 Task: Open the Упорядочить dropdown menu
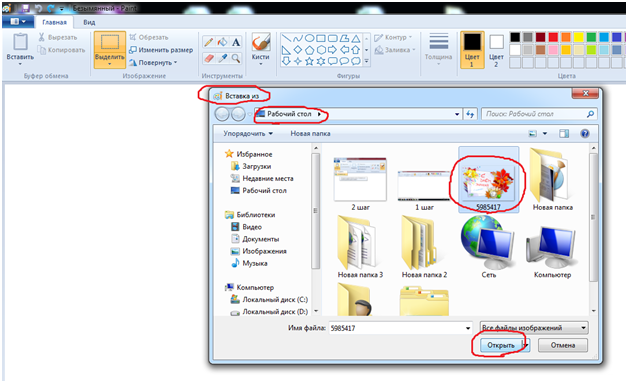(248, 133)
